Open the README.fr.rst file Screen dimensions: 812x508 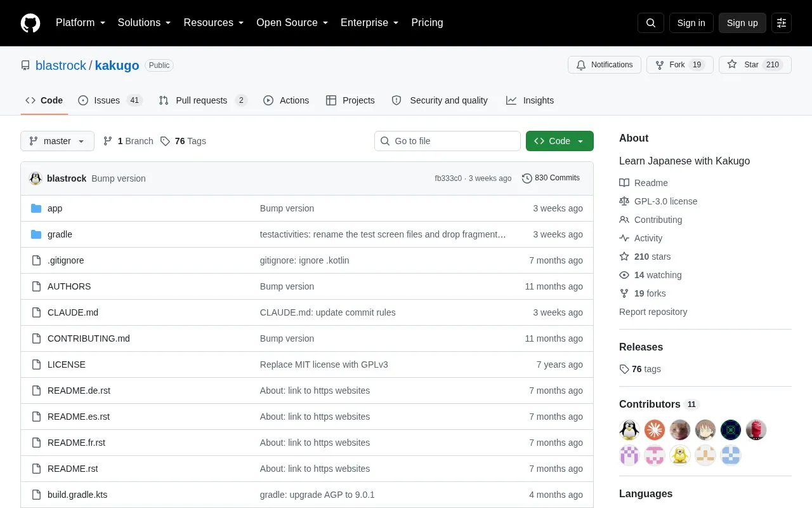[76, 443]
